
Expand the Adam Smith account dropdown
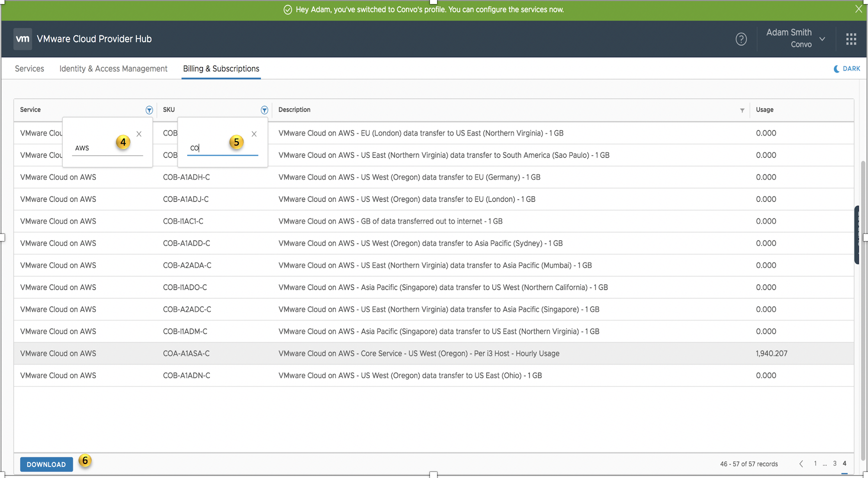[822, 39]
